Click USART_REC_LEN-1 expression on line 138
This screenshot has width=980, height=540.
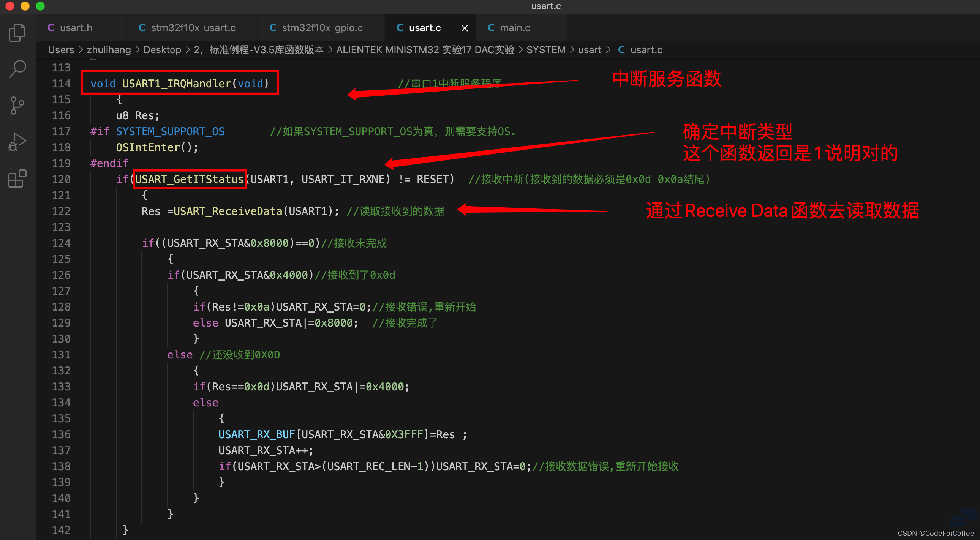click(375, 467)
